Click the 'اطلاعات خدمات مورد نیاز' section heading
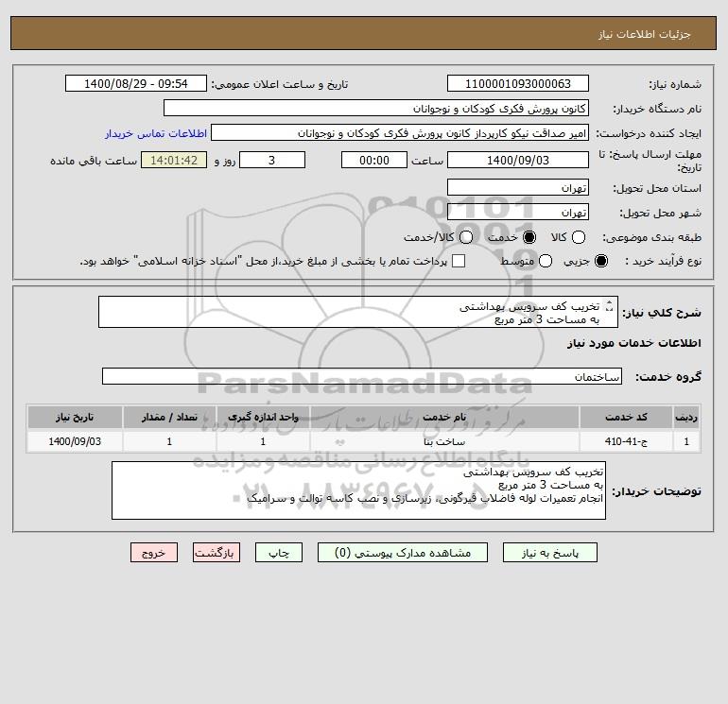 (634, 343)
